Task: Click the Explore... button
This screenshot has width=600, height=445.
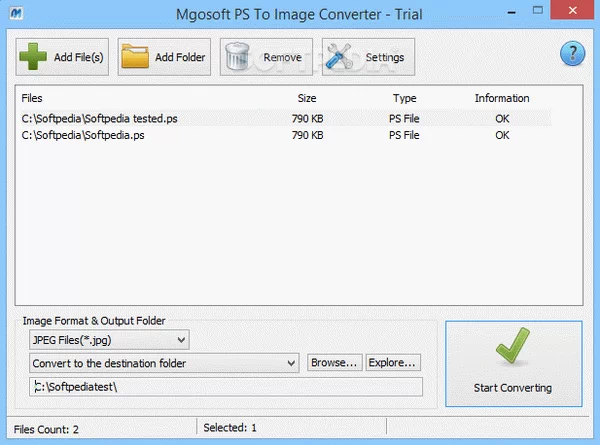Action: coord(393,362)
